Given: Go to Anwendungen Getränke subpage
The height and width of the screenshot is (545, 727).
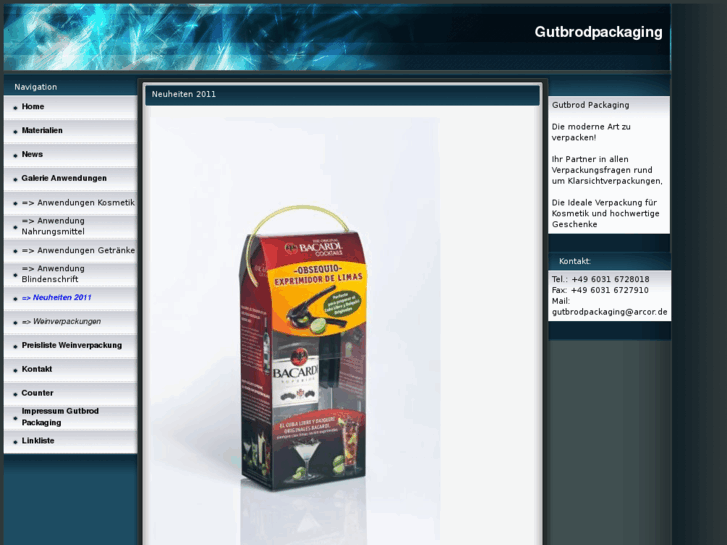Looking at the screenshot, I should [78, 250].
